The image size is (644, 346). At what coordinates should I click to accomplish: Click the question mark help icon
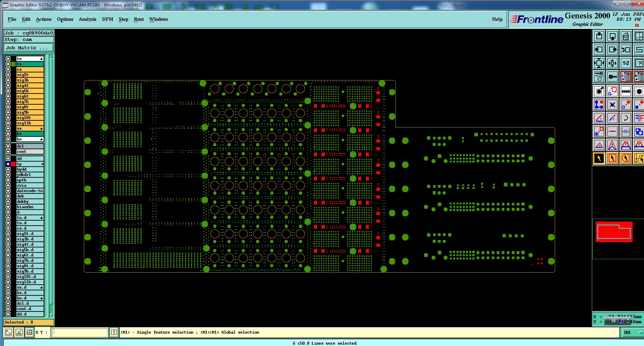639,63
